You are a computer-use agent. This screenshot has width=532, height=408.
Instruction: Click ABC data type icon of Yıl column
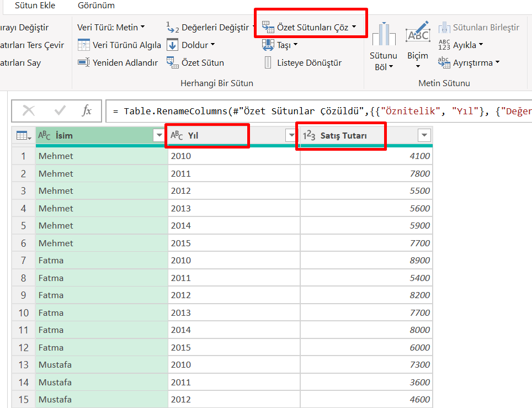(177, 135)
